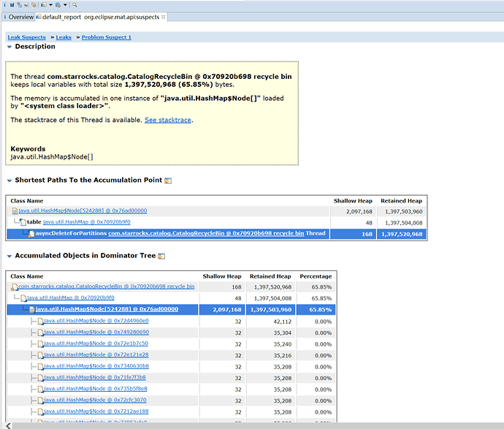The image size is (504, 429).
Task: Click the thread overview toolbar icon
Action: [34, 4]
